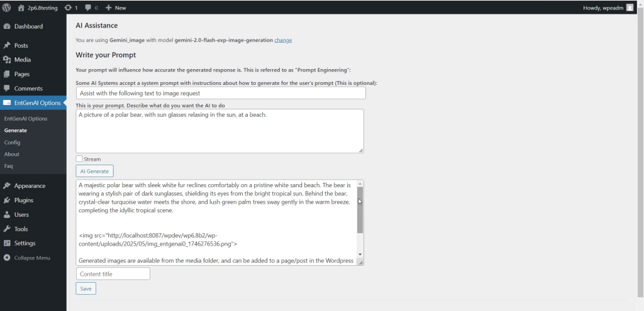Click the 2p6.8testing site name

tap(43, 8)
